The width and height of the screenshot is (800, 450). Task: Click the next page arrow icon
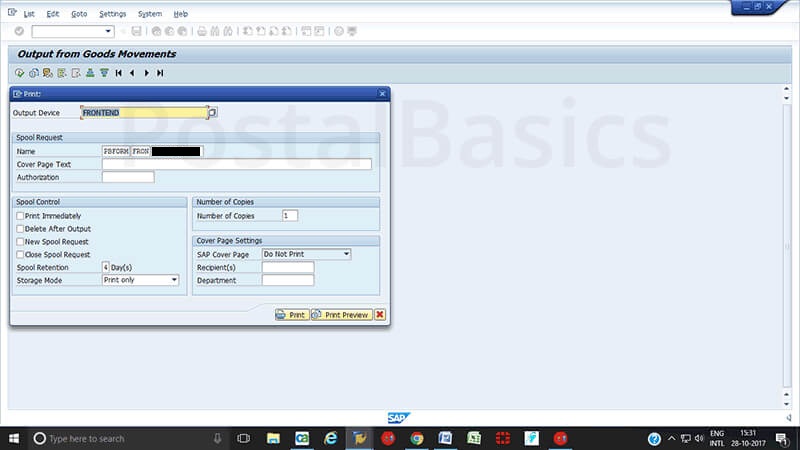[147, 73]
